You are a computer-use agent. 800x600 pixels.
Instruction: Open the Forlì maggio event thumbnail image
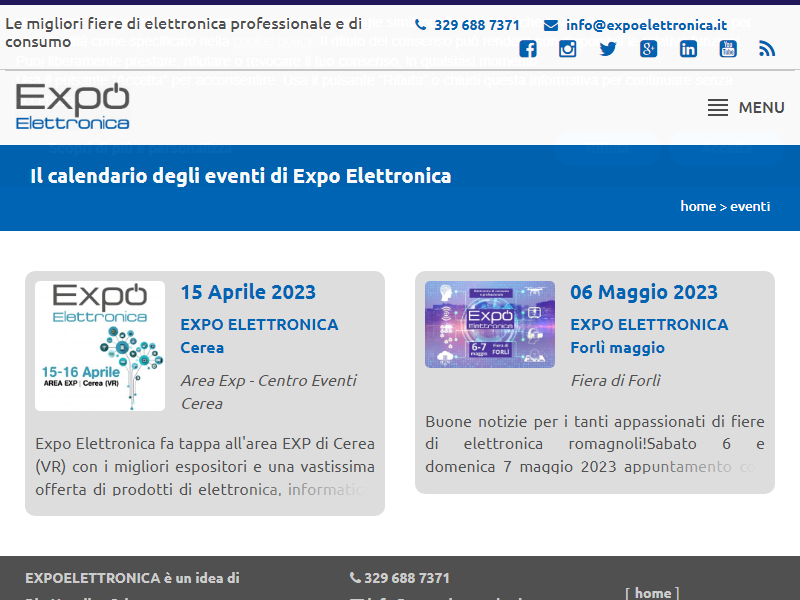coord(490,324)
